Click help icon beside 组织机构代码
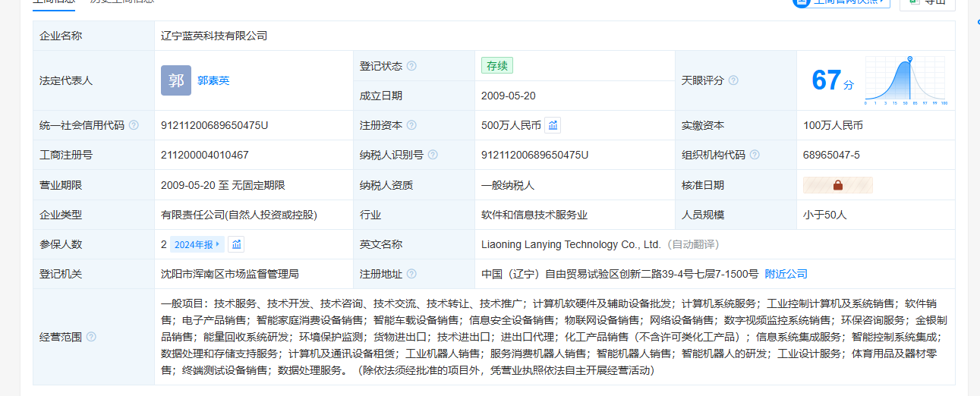 pyautogui.click(x=755, y=155)
